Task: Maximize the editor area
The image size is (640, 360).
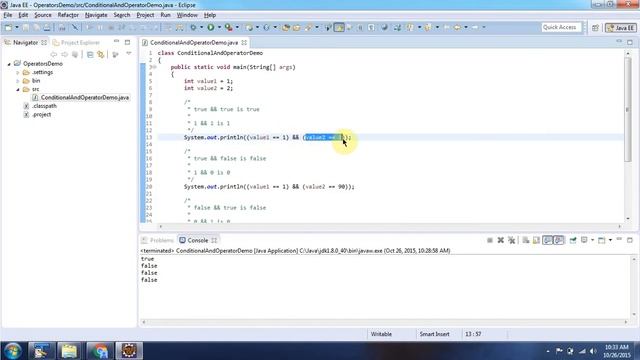Action: pyautogui.click(x=630, y=42)
